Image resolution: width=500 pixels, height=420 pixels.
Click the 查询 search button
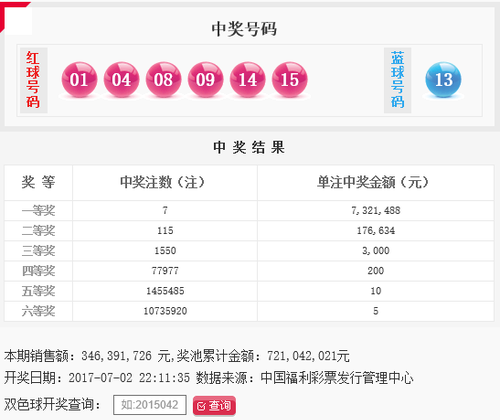(x=214, y=405)
